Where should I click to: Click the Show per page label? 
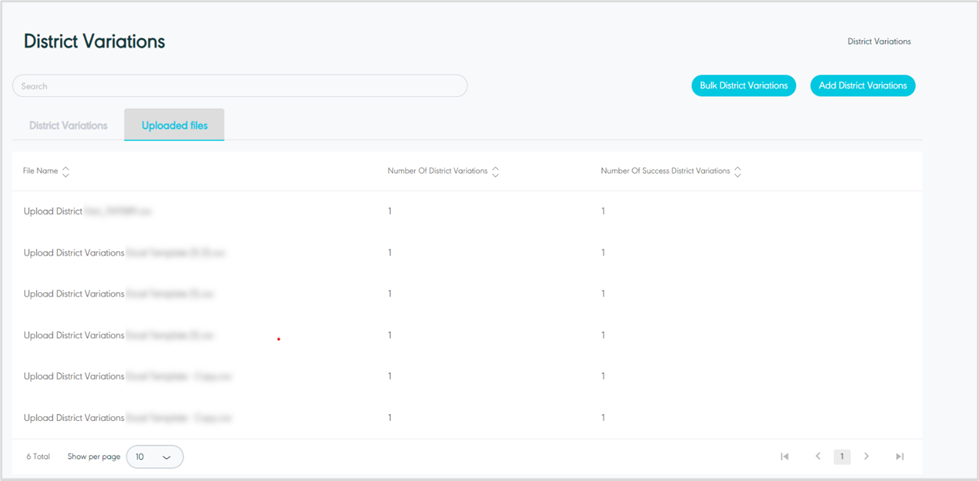[x=94, y=457]
